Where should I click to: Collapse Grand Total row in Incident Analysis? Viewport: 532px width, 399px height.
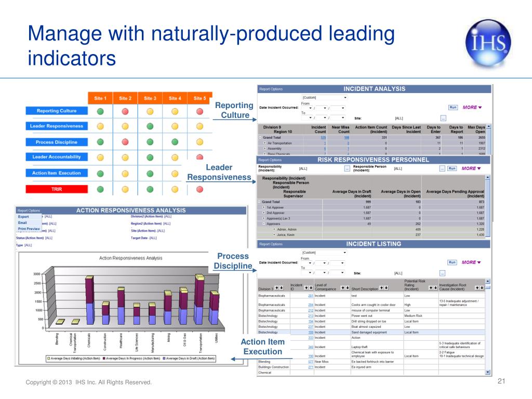(260, 138)
